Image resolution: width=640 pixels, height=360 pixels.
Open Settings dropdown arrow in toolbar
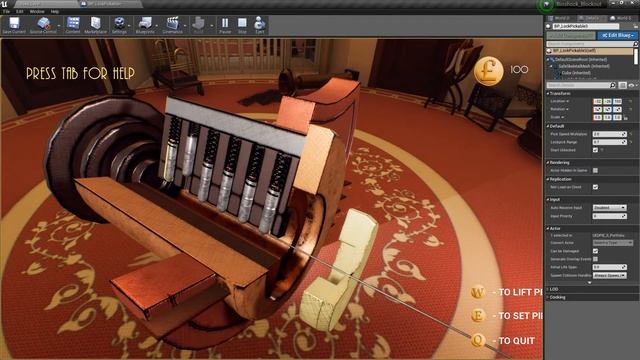129,25
